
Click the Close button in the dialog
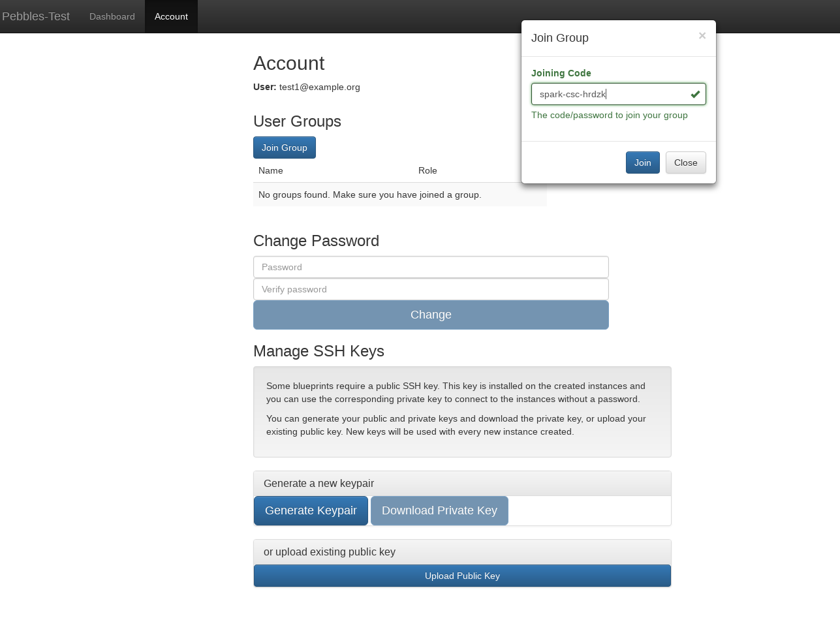[x=686, y=163]
